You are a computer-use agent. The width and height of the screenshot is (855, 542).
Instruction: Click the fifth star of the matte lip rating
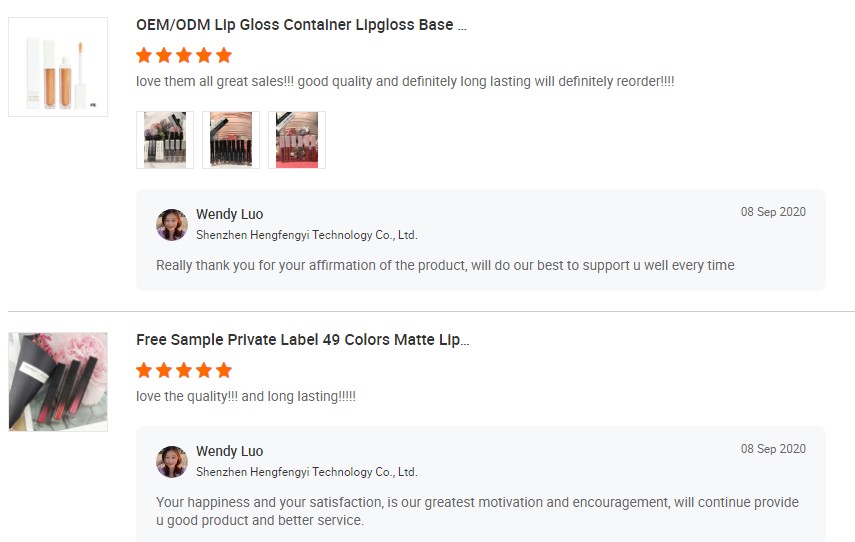(224, 370)
